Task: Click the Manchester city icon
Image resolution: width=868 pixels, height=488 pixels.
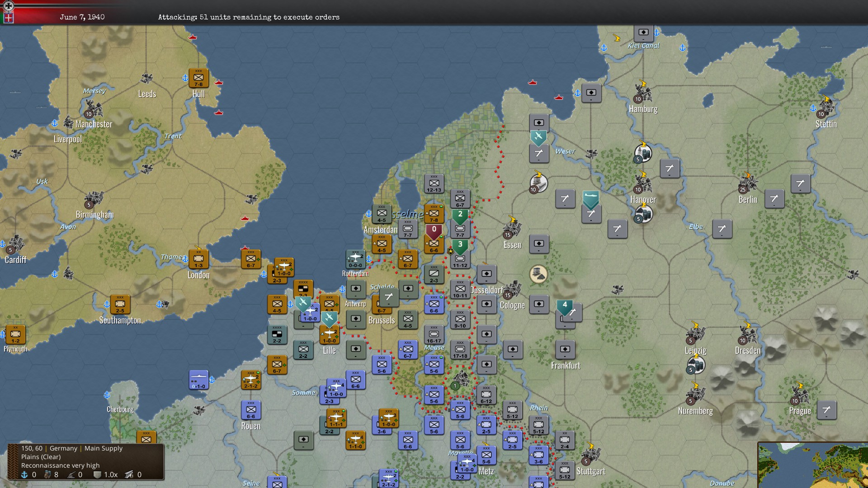Action: coord(93,109)
